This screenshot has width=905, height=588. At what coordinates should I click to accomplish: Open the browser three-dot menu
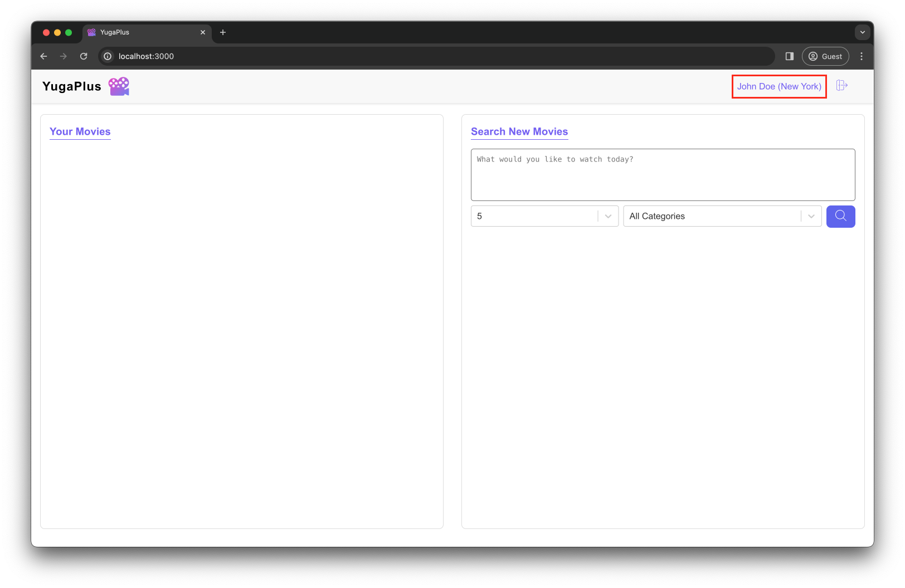tap(862, 56)
